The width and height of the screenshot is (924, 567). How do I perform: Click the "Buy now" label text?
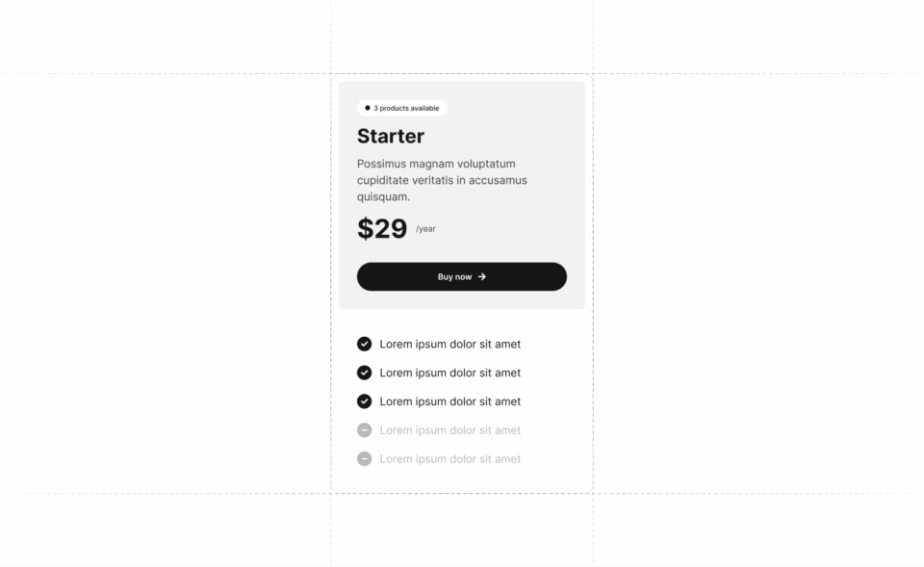click(x=454, y=276)
